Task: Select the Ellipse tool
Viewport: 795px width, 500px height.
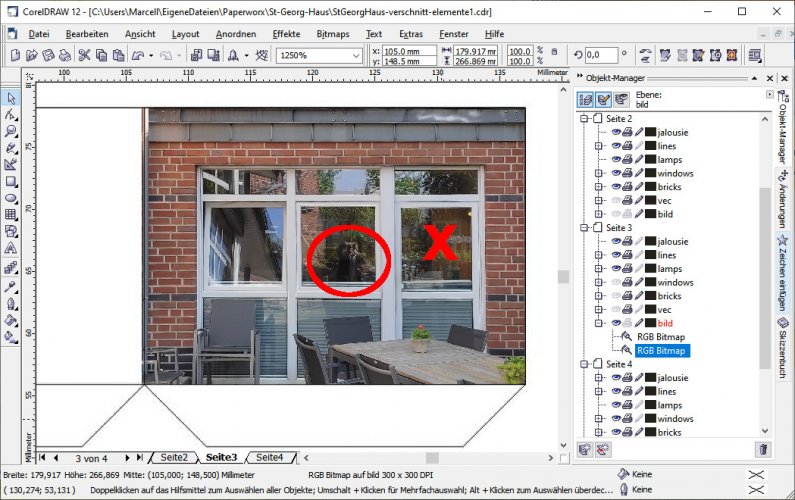Action: [x=11, y=198]
